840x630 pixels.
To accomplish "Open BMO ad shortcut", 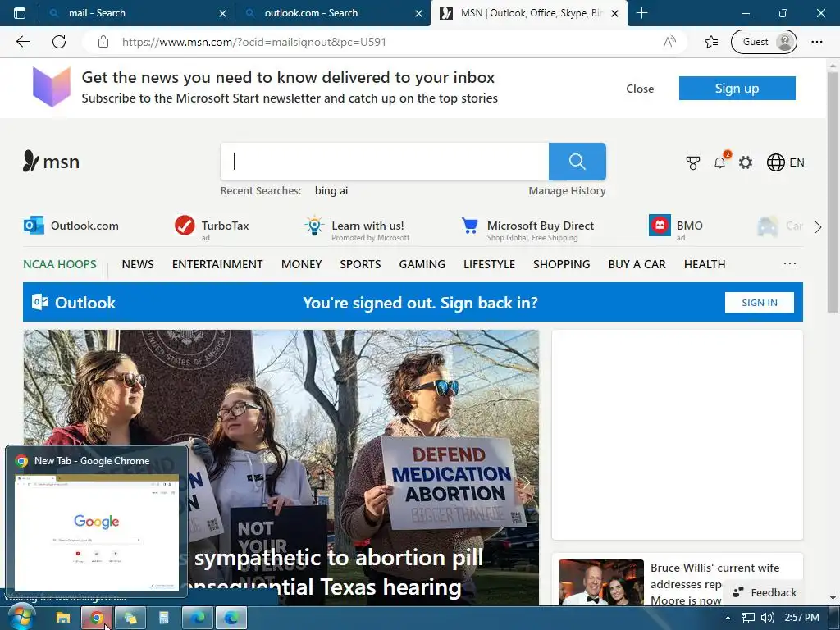I will (676, 228).
